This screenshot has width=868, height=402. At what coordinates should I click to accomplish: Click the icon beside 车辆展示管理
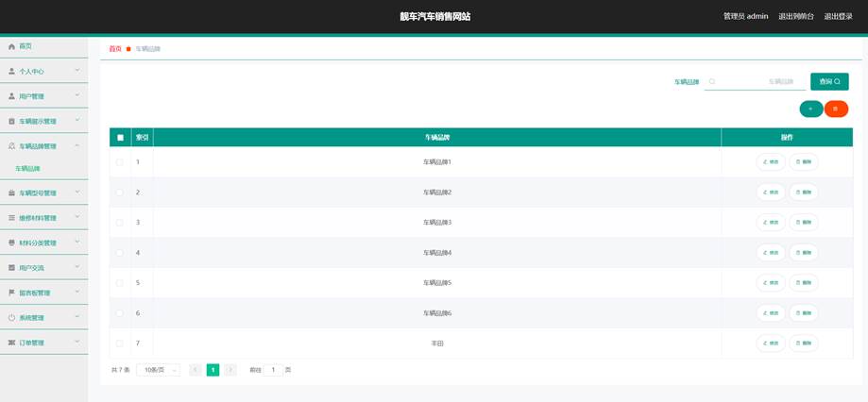pyautogui.click(x=11, y=121)
